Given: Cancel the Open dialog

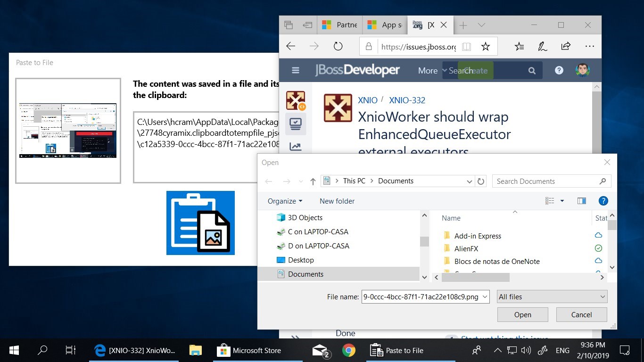Looking at the screenshot, I should (x=581, y=314).
